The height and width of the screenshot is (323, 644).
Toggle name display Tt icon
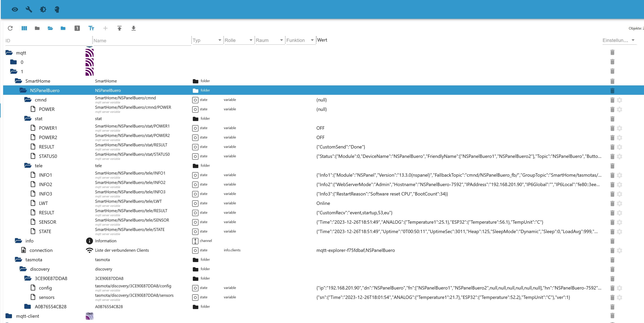(x=91, y=28)
